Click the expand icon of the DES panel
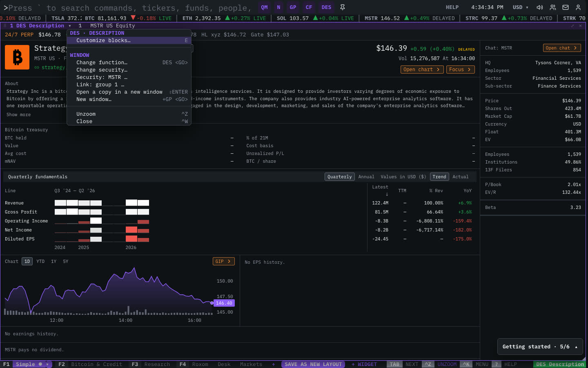The height and width of the screenshot is (368, 588). click(572, 26)
